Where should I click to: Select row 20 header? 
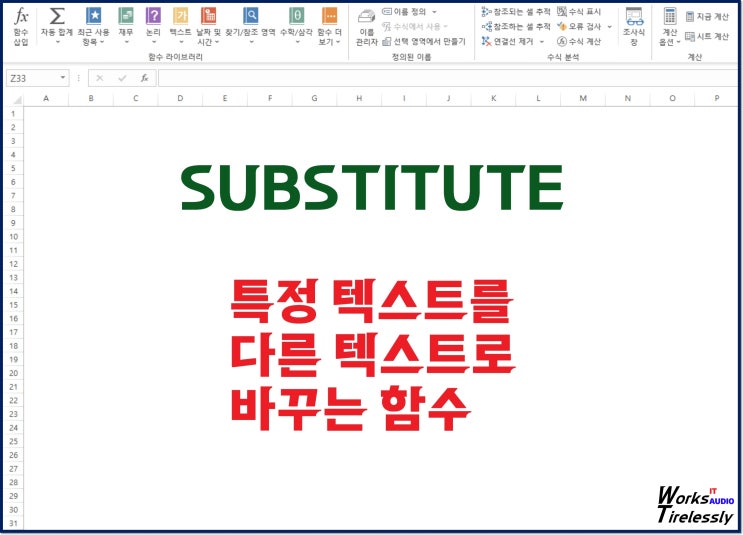13,373
